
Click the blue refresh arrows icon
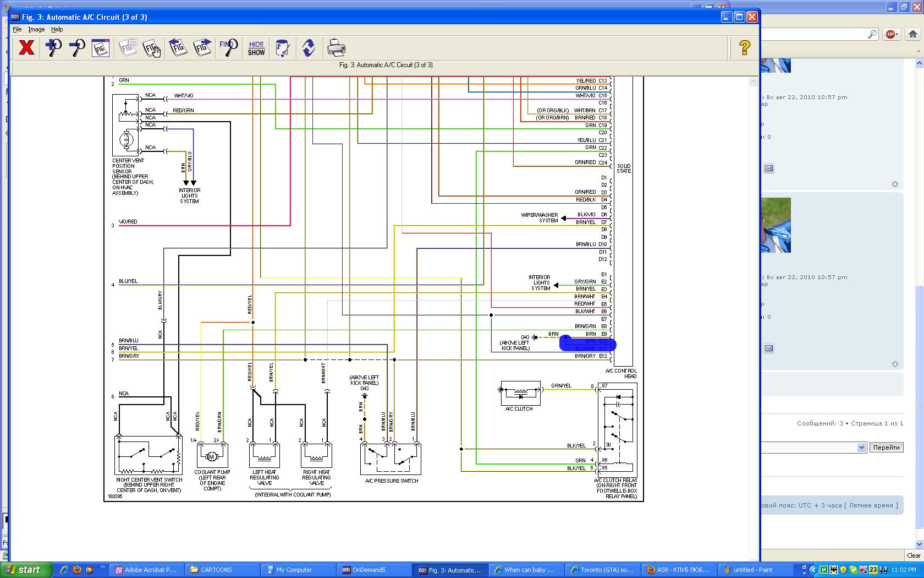[309, 48]
